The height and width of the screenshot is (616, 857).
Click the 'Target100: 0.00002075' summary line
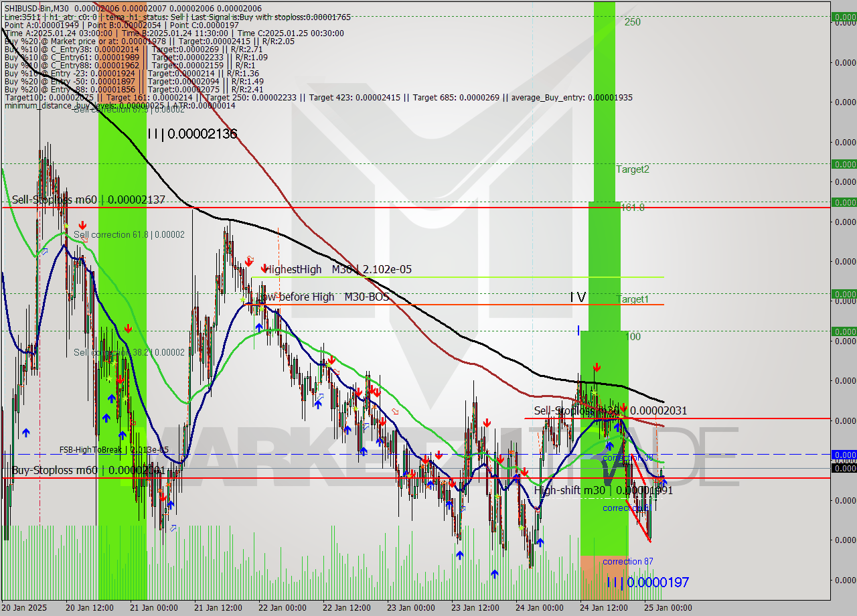tap(318, 98)
